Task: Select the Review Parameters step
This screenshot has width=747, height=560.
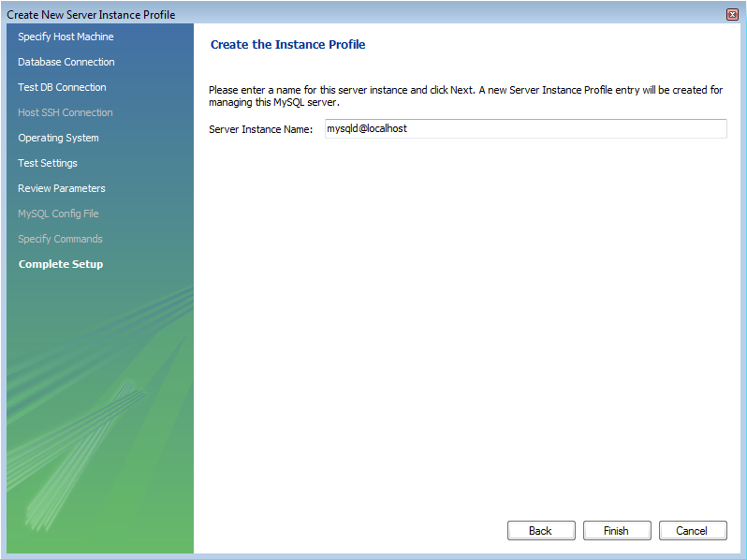Action: (x=62, y=188)
